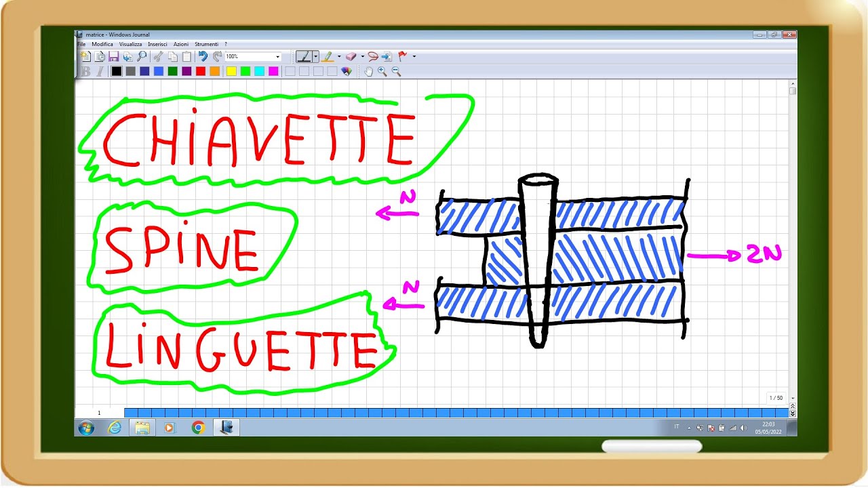This screenshot has width=868, height=488.
Task: Pick the red color swatch
Action: tap(201, 71)
